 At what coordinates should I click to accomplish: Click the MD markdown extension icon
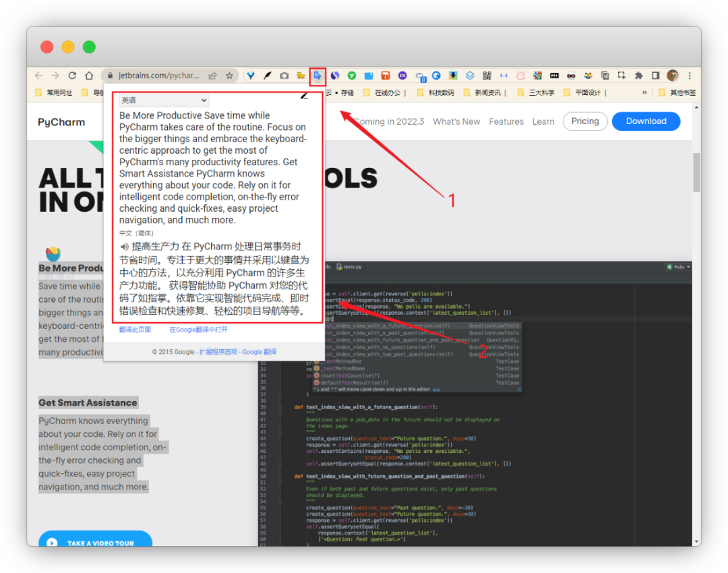tap(554, 76)
